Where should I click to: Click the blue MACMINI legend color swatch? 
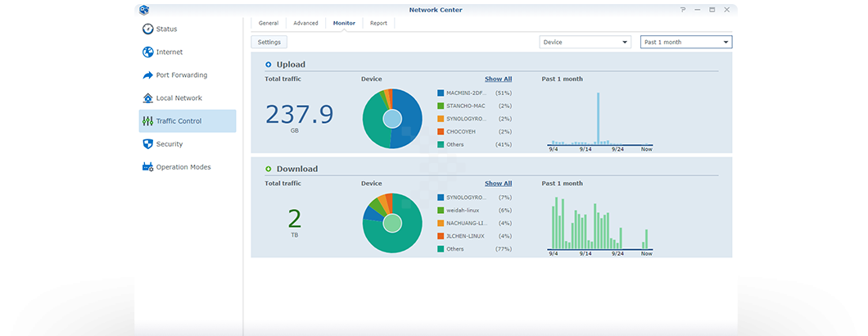pos(441,93)
